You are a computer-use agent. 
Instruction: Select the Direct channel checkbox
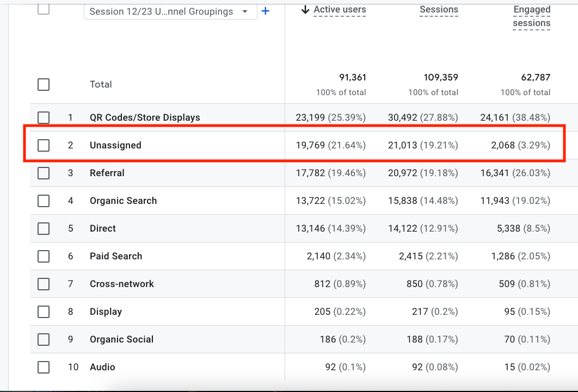(44, 228)
